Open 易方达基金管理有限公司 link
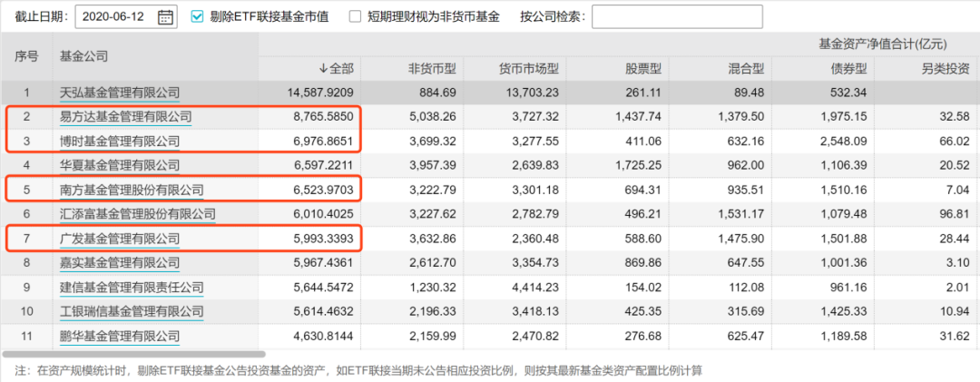This screenshot has height=382, width=980. (x=125, y=116)
